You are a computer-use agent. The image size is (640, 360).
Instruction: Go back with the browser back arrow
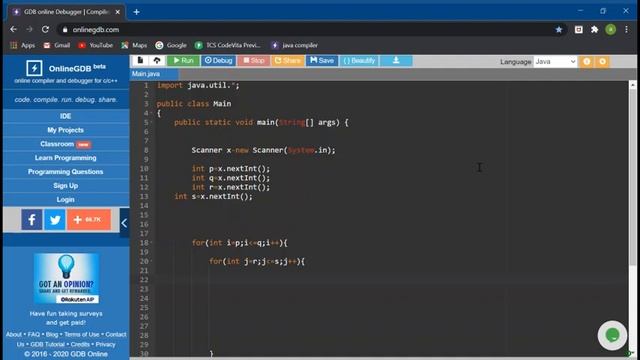13,29
